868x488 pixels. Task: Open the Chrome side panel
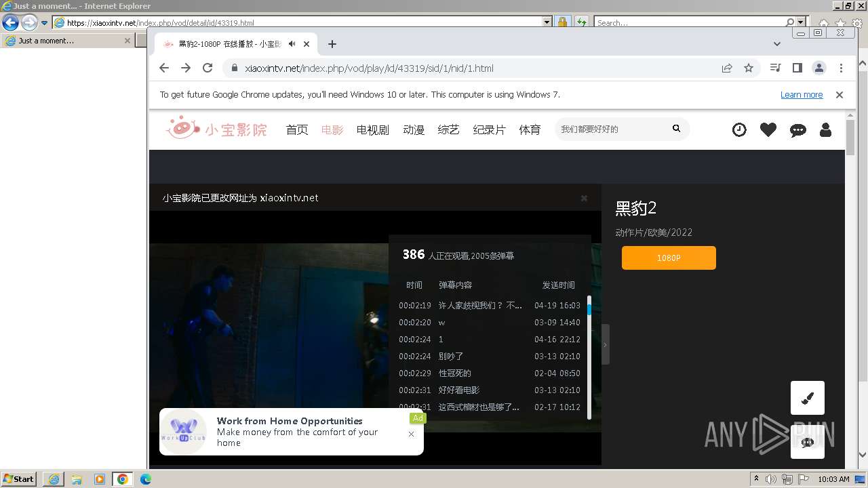click(x=797, y=68)
